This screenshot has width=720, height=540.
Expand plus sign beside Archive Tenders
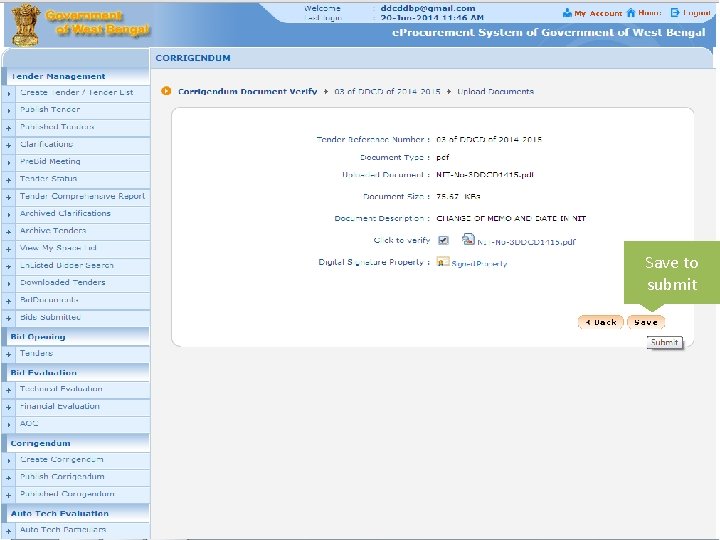click(8, 232)
